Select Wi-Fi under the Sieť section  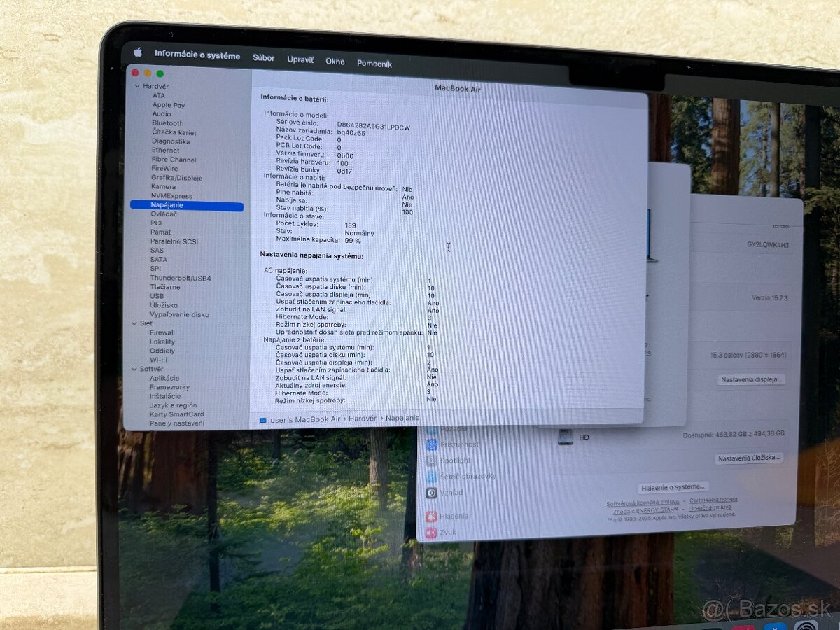pyautogui.click(x=158, y=360)
